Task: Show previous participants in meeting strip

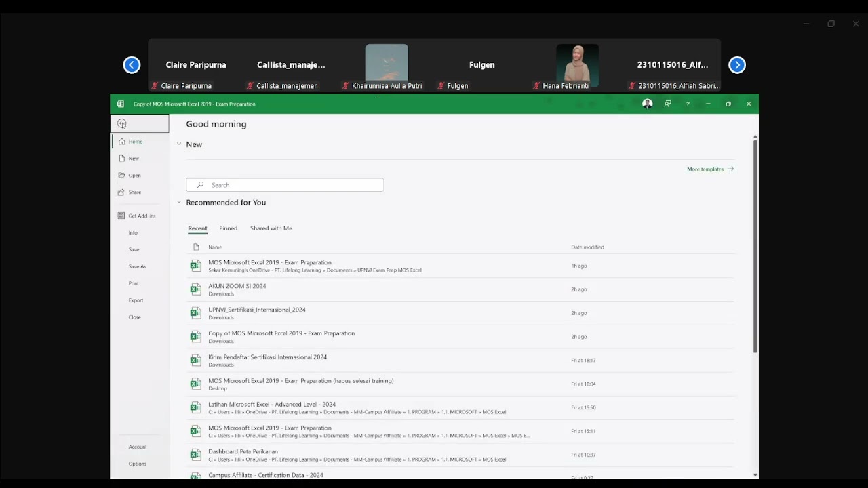Action: click(132, 65)
